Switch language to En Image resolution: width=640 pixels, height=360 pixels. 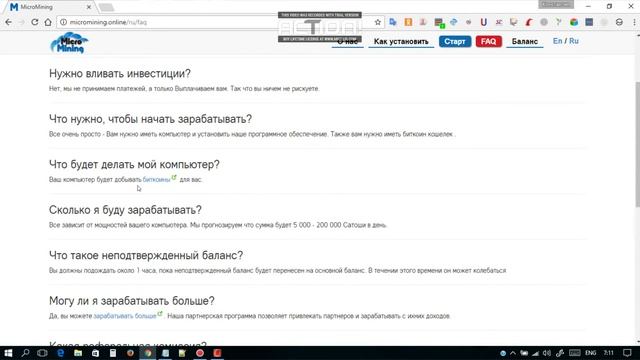(557, 41)
